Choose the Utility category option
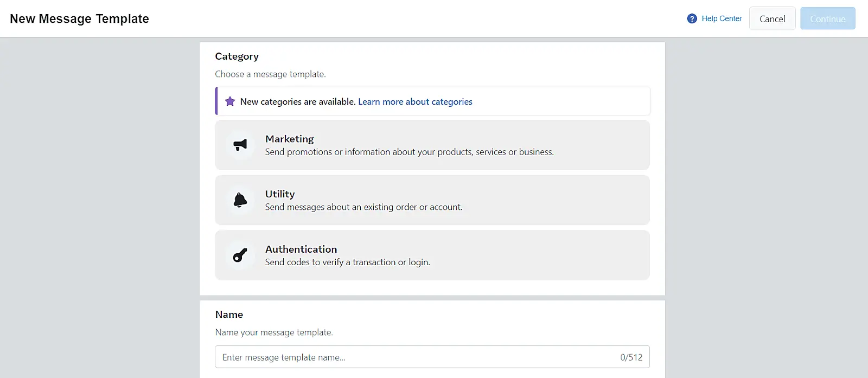Image resolution: width=868 pixels, height=378 pixels. pos(280,194)
